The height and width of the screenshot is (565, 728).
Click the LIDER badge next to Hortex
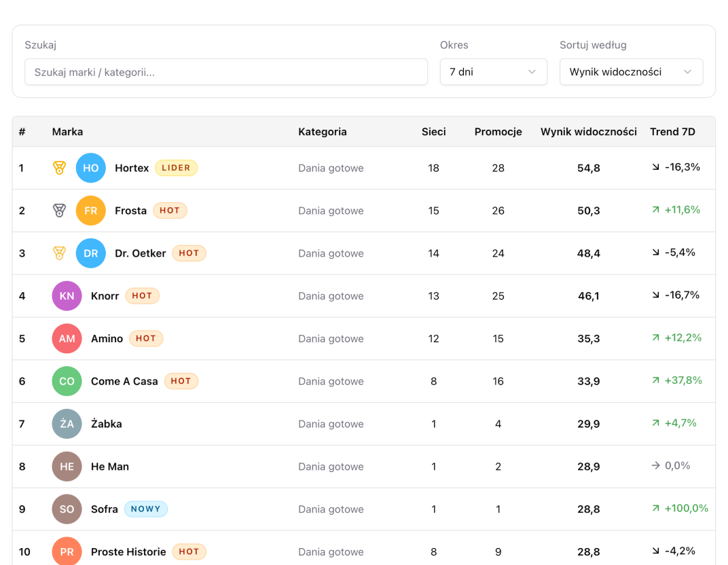[x=176, y=168]
